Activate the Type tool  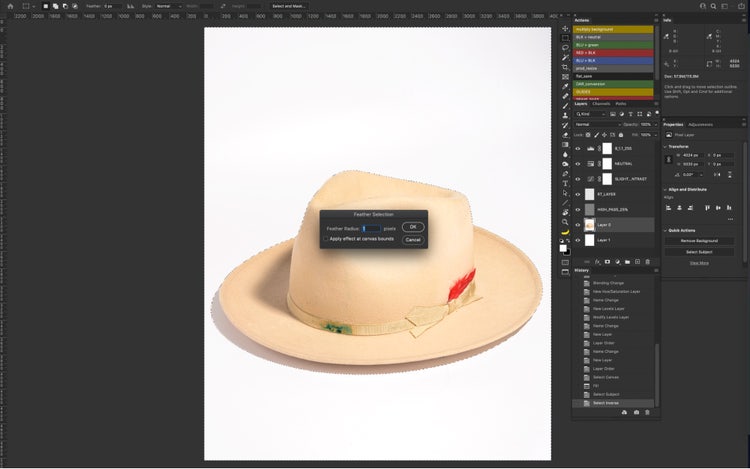coord(565,183)
